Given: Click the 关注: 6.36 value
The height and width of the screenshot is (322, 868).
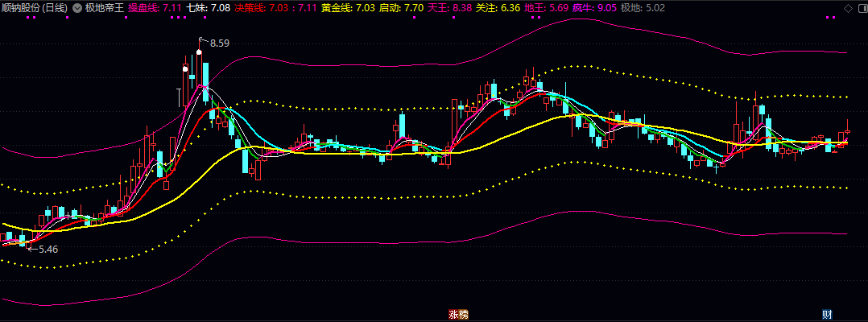Looking at the screenshot, I should pyautogui.click(x=498, y=8).
